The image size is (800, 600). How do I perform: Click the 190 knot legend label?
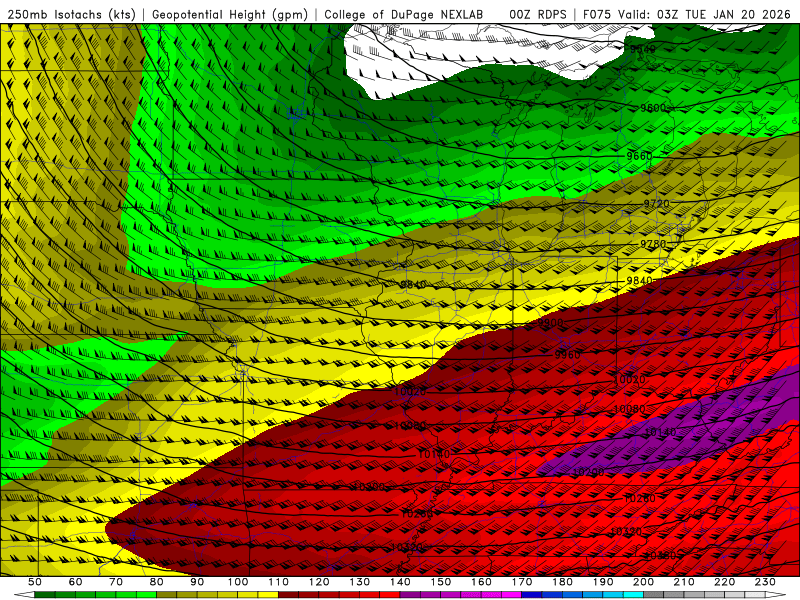[x=604, y=582]
